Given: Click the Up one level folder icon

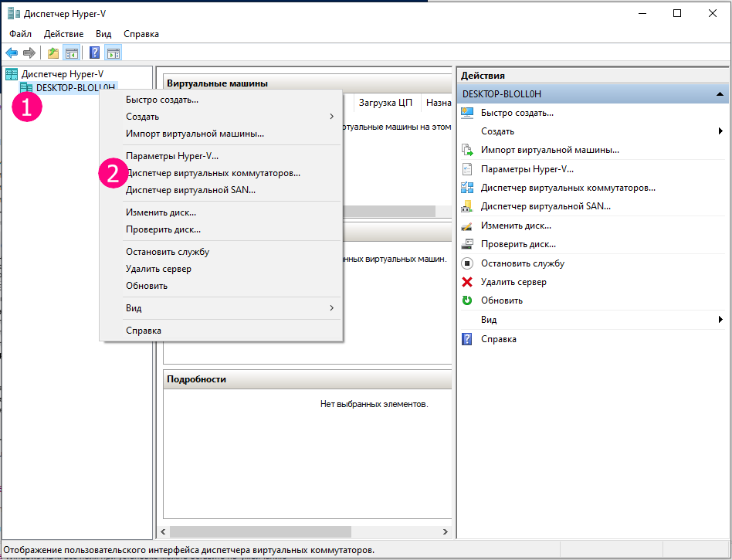Looking at the screenshot, I should [53, 53].
